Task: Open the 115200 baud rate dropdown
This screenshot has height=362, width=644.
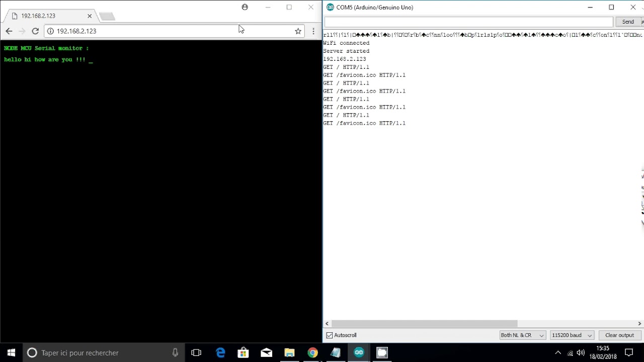Action: pyautogui.click(x=572, y=335)
